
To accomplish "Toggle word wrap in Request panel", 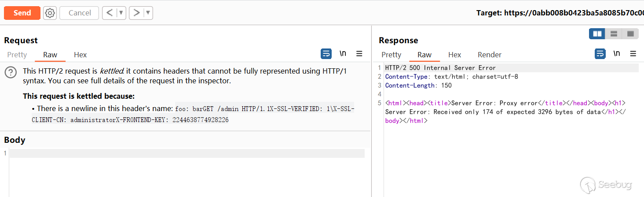I will point(326,54).
